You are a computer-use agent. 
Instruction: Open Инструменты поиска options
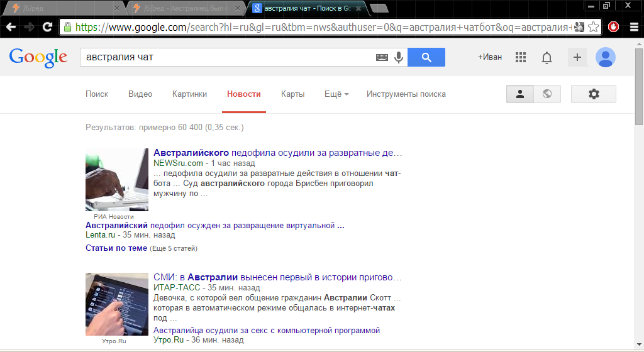(x=406, y=94)
